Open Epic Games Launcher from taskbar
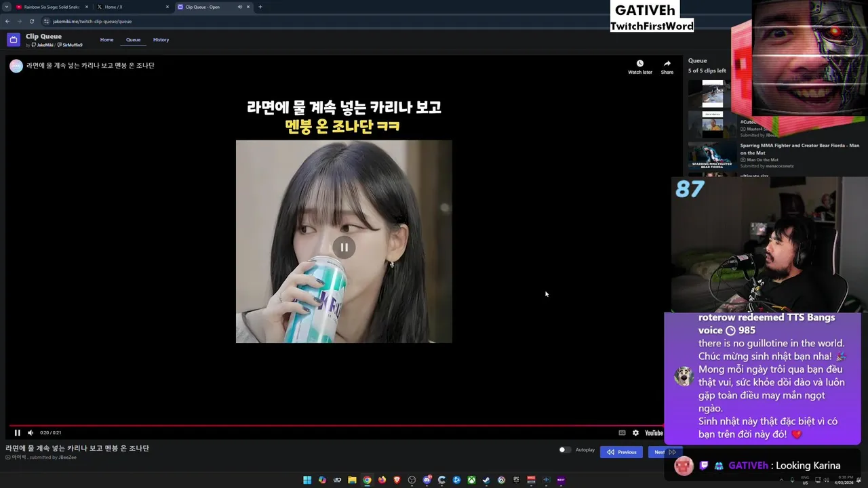This screenshot has width=868, height=488. (x=516, y=480)
